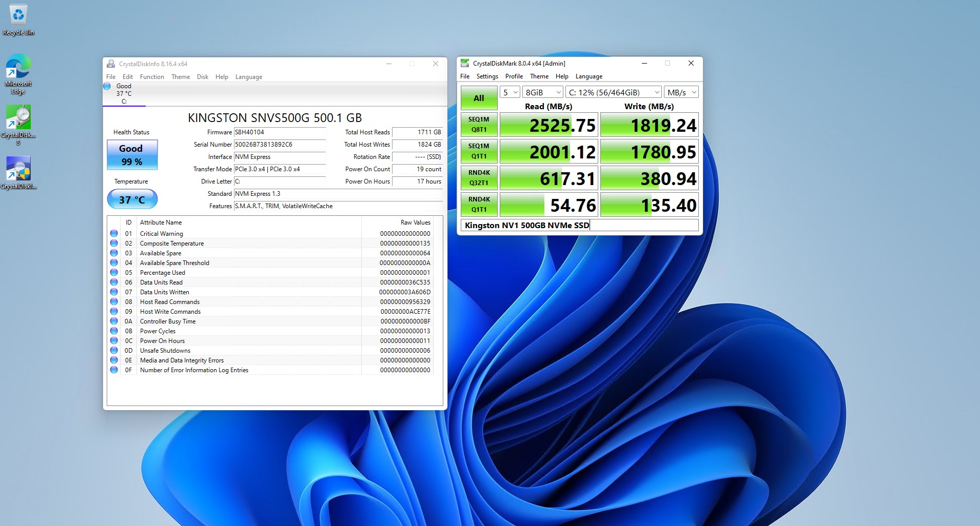980x526 pixels.
Task: Start the SEQ1M Q8T1 benchmark
Action: [x=479, y=125]
